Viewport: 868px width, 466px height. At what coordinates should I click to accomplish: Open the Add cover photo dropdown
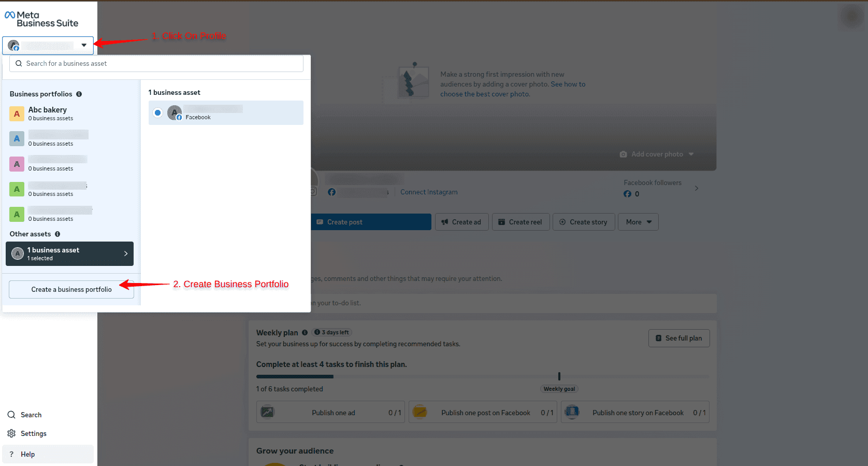point(657,154)
